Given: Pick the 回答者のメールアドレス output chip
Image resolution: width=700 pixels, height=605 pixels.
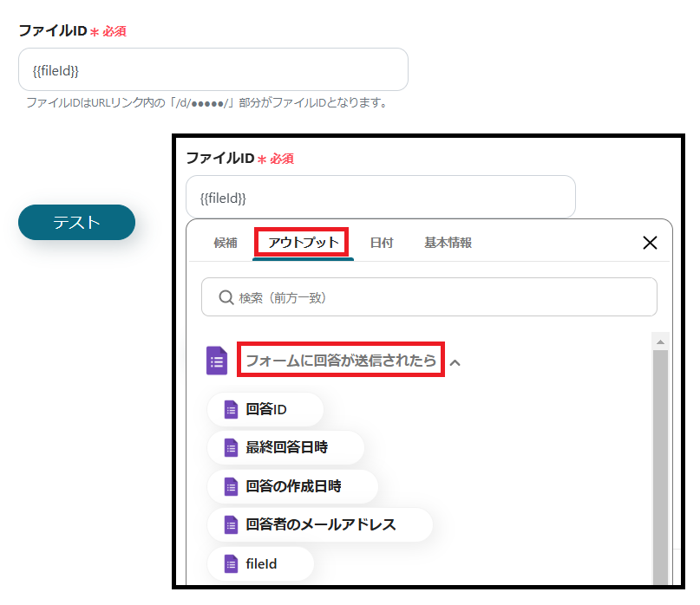Looking at the screenshot, I should (320, 524).
